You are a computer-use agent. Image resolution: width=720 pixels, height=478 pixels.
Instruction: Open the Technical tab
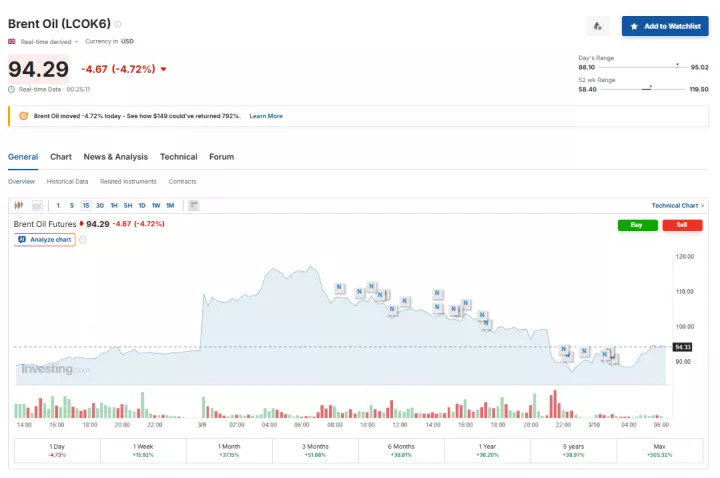click(178, 157)
